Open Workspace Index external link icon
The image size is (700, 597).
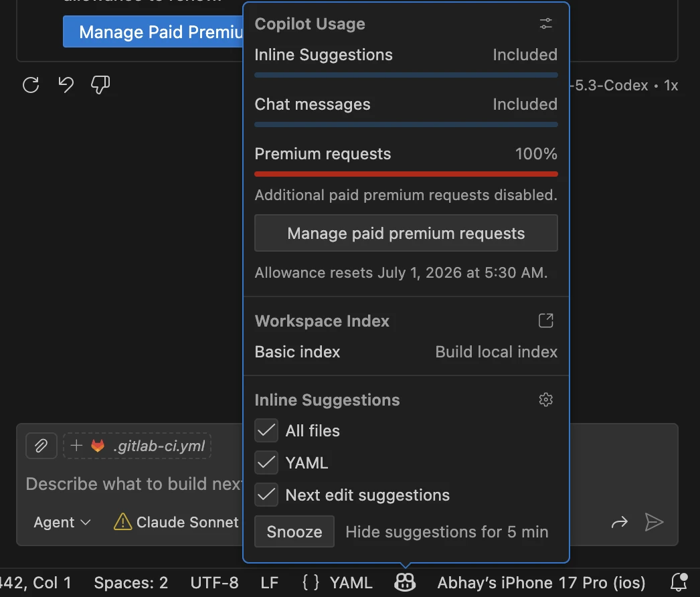(545, 321)
